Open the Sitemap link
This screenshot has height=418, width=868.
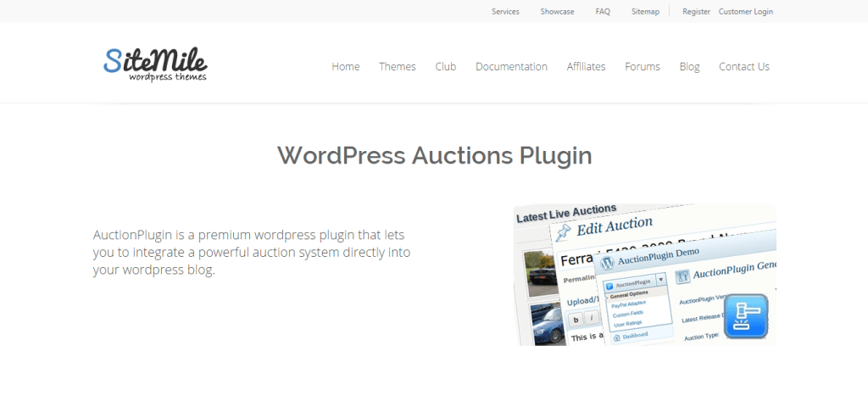pyautogui.click(x=645, y=12)
